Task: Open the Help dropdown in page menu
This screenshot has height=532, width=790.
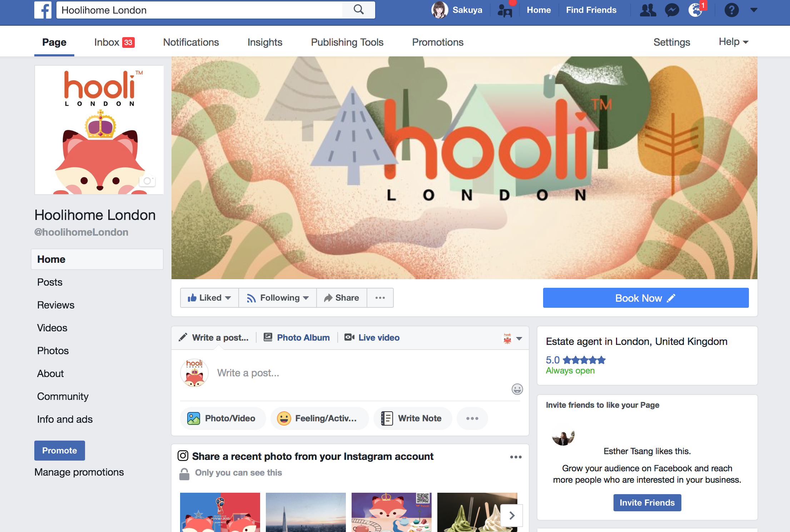Action: (734, 42)
